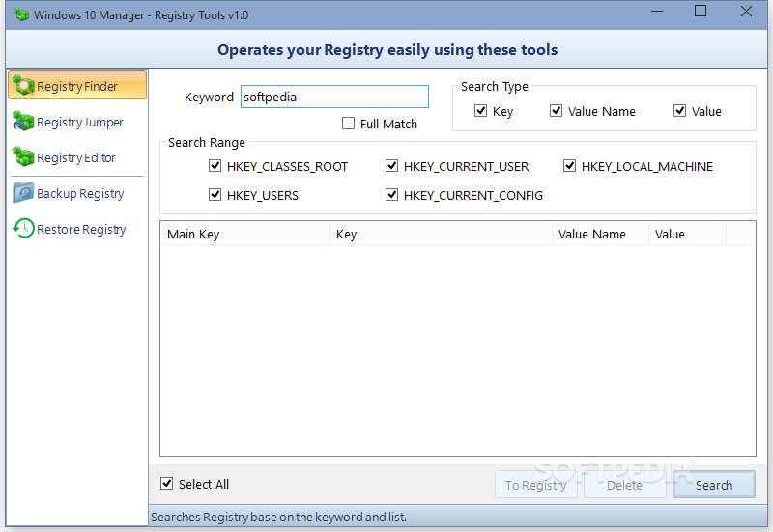The image size is (773, 532).
Task: Click the 'Searches Registry base on the keyword' status text
Action: (x=278, y=518)
